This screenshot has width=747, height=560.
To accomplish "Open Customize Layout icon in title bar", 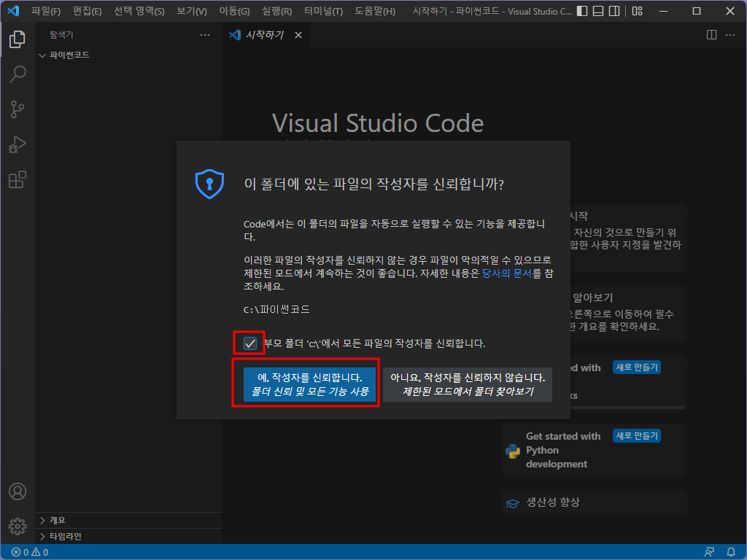I will [x=637, y=11].
